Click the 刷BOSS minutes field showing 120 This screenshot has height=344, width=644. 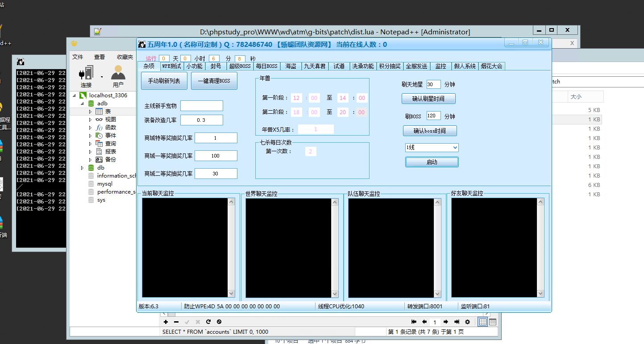[x=434, y=116]
